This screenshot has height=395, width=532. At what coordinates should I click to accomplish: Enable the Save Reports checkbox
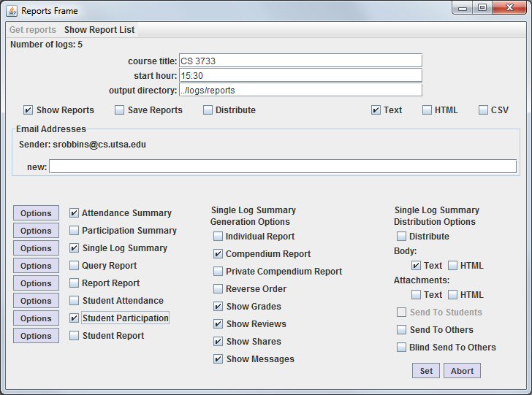pyautogui.click(x=120, y=110)
